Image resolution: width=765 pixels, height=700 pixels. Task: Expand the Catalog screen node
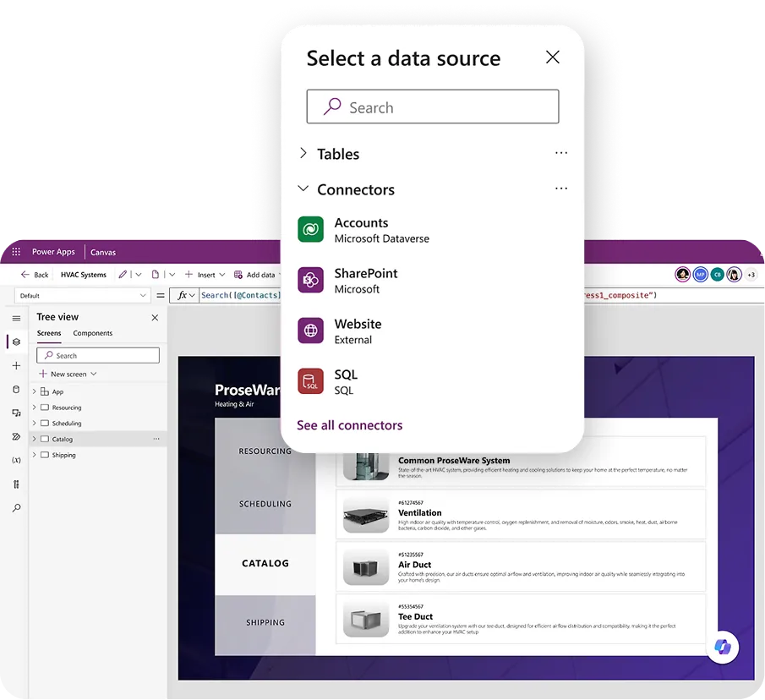pyautogui.click(x=34, y=439)
